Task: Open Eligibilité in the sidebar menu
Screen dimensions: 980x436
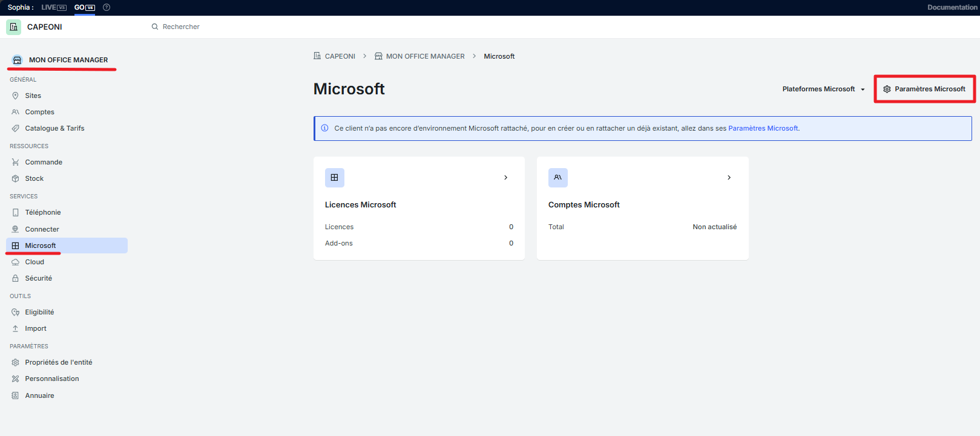Action: (39, 312)
